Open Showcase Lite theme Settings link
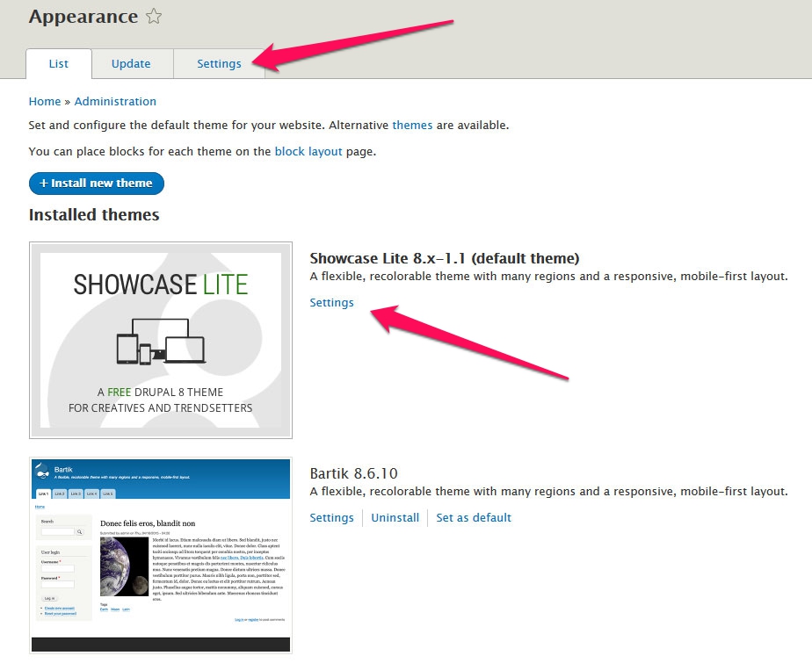Screen dimensions: 812x663 331,303
